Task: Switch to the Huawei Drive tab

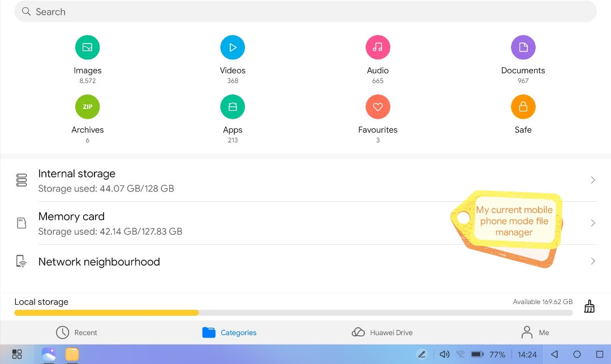Action: tap(382, 332)
